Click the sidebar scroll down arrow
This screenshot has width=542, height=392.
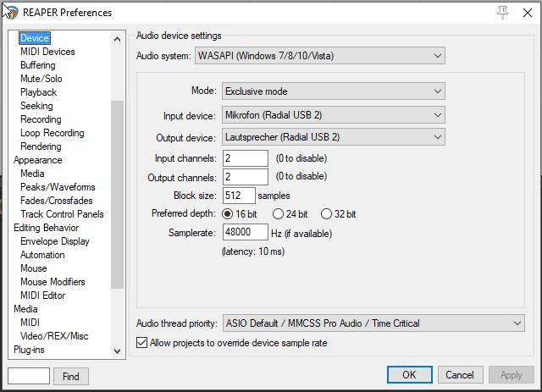117,351
